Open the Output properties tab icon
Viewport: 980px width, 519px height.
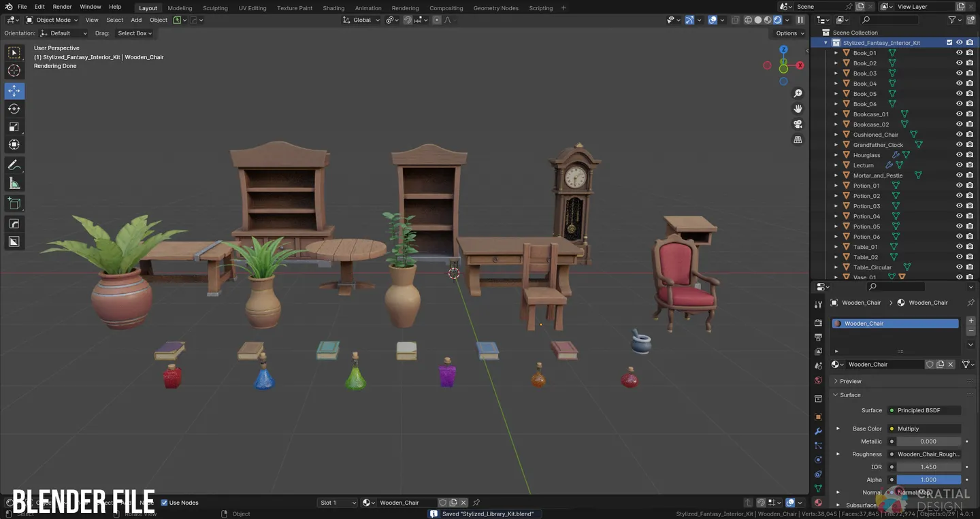818,337
